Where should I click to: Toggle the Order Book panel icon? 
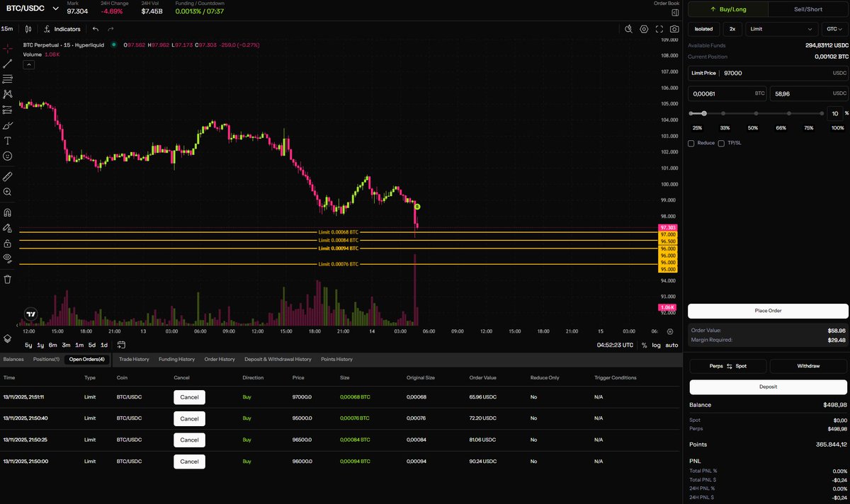click(x=674, y=12)
